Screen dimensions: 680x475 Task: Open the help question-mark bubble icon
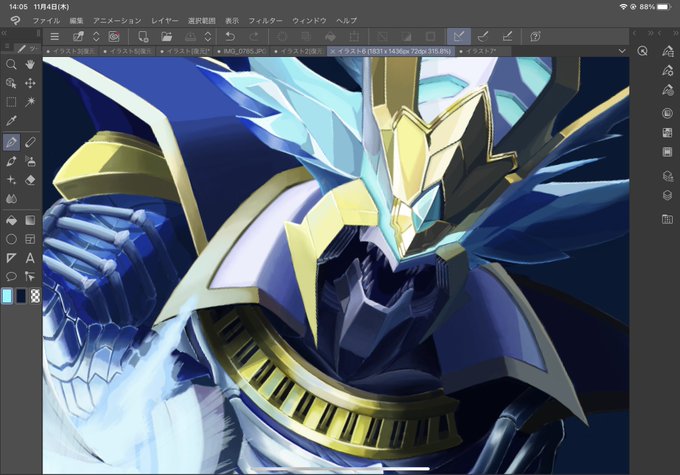click(535, 37)
